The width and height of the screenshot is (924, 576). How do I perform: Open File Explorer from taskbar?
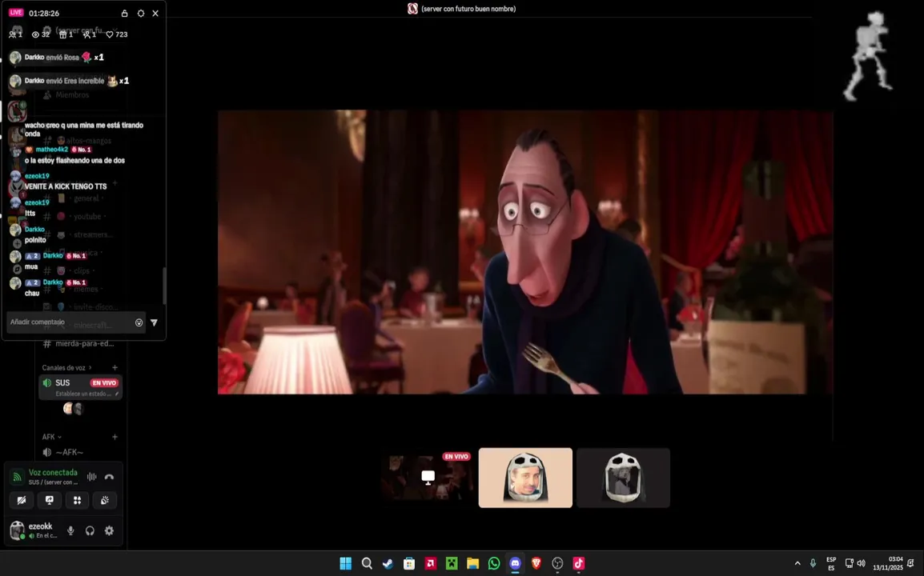coord(472,564)
